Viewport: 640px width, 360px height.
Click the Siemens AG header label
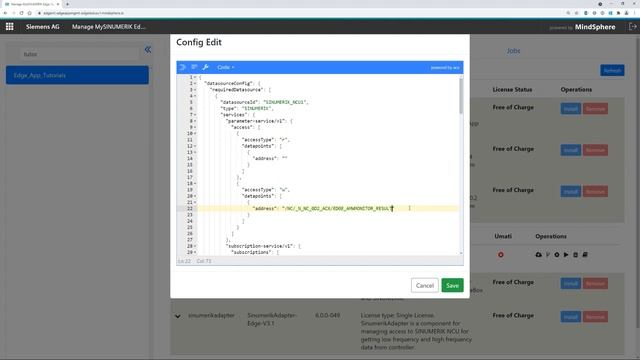(x=42, y=27)
